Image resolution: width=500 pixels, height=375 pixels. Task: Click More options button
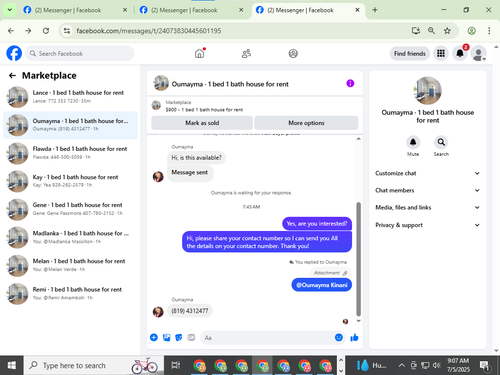(306, 123)
